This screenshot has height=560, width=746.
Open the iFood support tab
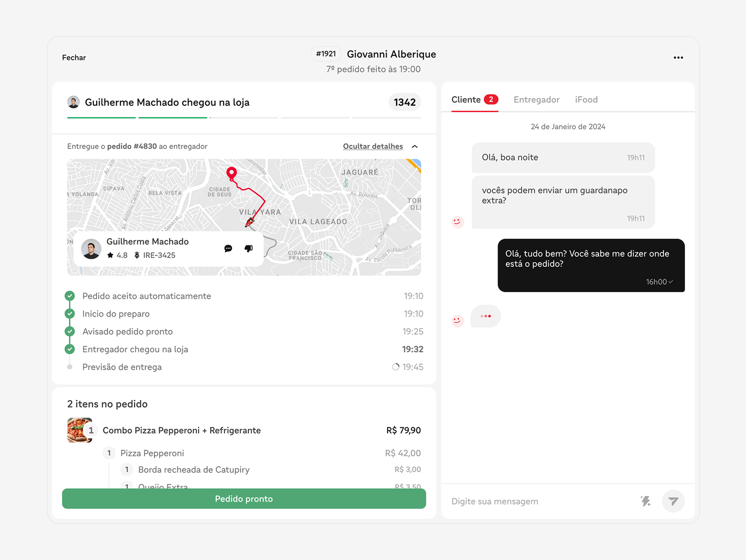tap(586, 100)
